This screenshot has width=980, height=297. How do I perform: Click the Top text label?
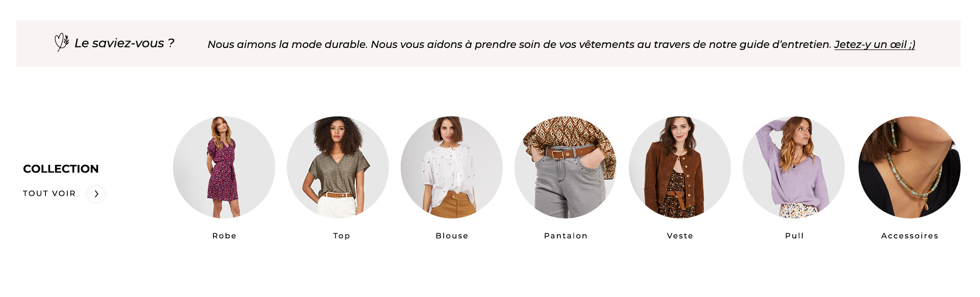coord(341,236)
